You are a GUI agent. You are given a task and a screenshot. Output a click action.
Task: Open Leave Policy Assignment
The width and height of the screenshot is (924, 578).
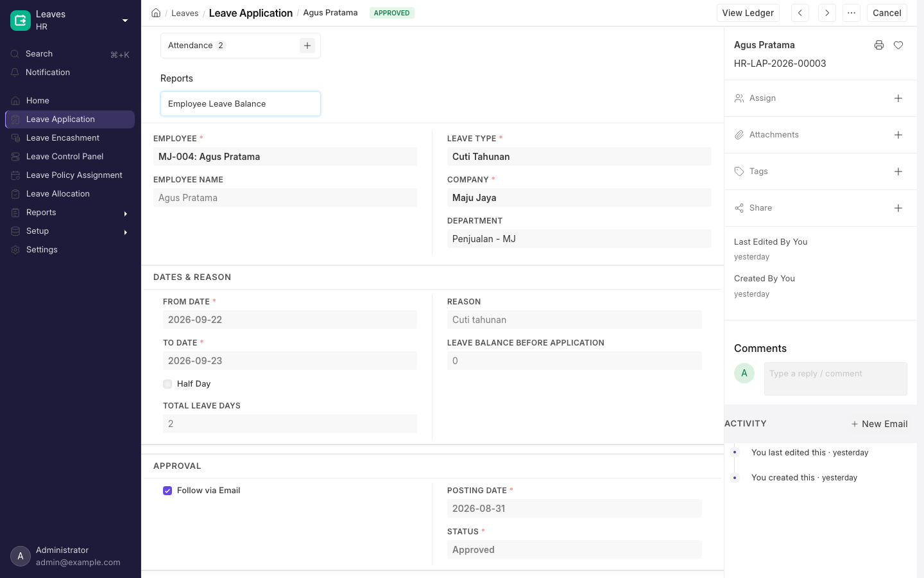[x=70, y=175]
